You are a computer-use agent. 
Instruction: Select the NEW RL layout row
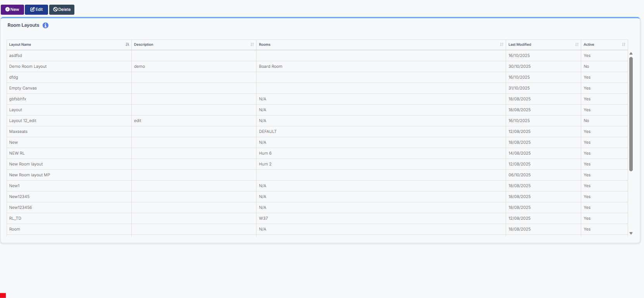coord(17,153)
